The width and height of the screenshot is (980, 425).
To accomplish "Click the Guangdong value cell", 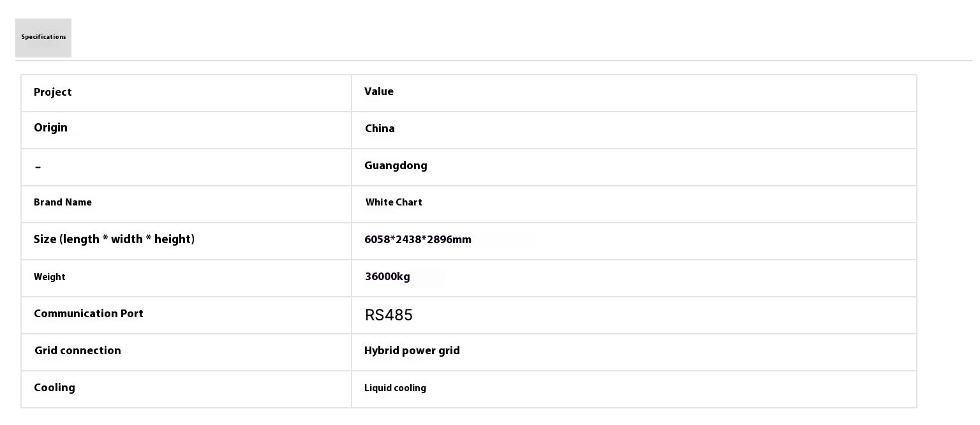I will [396, 166].
